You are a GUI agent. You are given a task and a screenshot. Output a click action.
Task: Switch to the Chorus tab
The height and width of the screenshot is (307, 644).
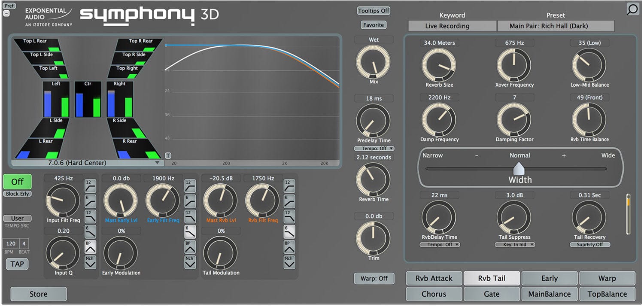[434, 294]
